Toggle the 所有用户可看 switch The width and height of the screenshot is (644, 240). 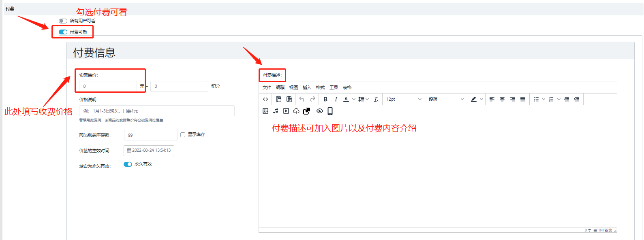63,21
